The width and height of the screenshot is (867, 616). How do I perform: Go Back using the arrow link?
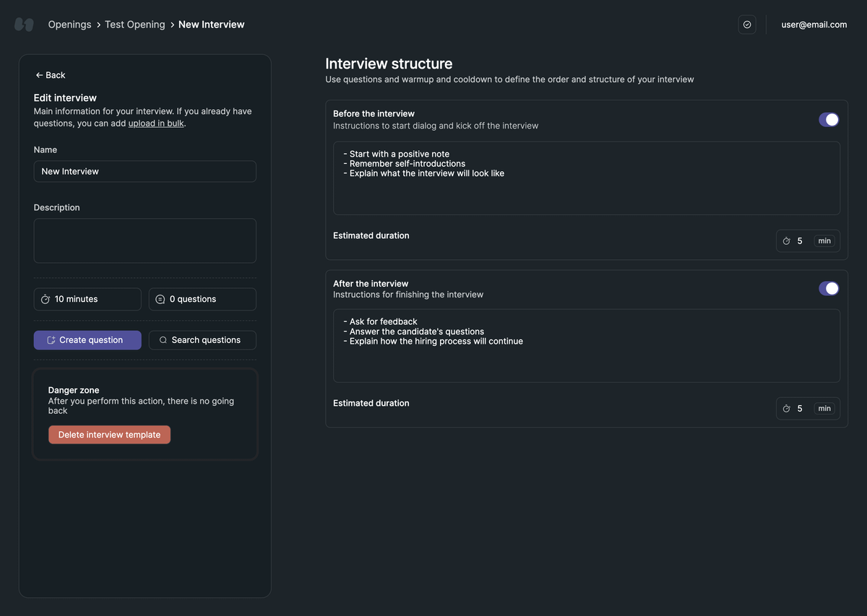(x=51, y=75)
